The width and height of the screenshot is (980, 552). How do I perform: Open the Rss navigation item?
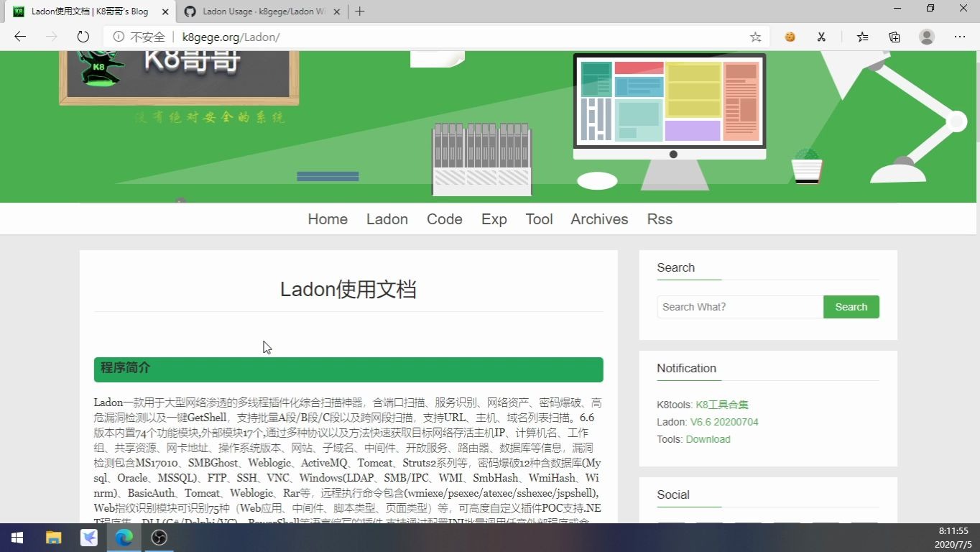click(660, 219)
